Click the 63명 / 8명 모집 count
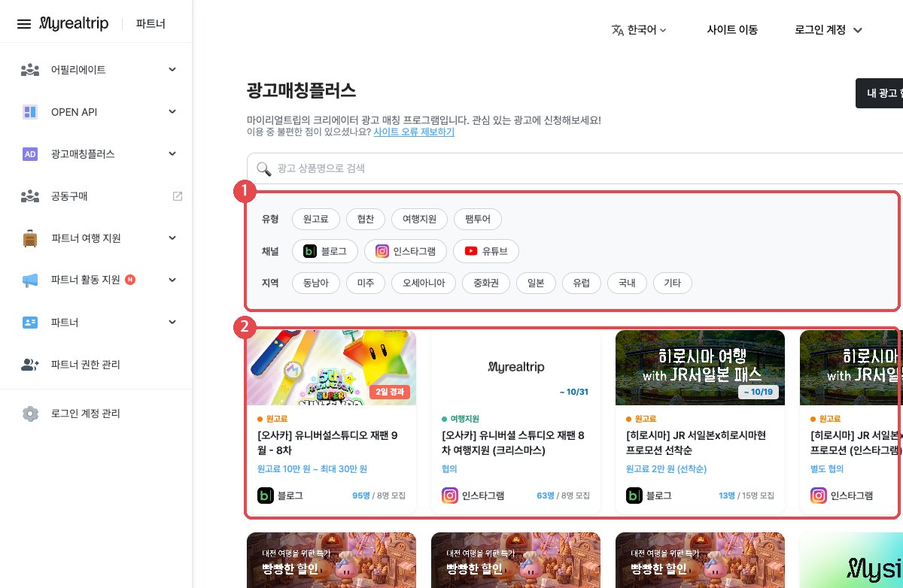Image resolution: width=903 pixels, height=588 pixels. (563, 496)
